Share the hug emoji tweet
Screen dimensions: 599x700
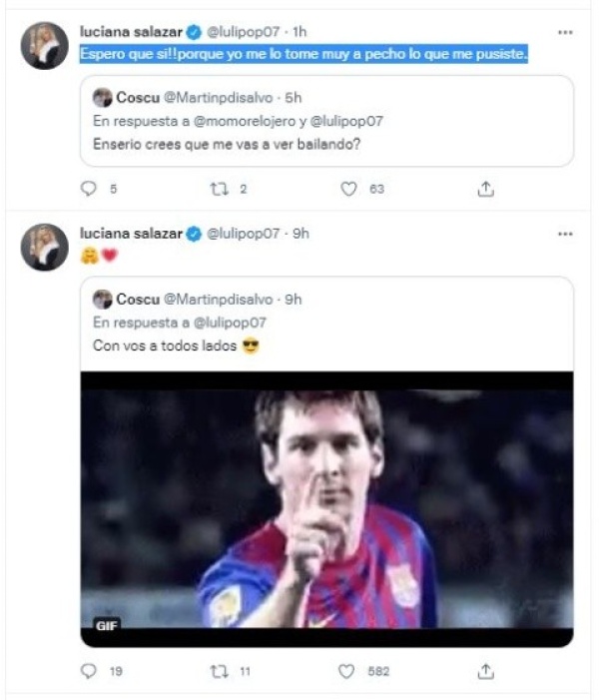pyautogui.click(x=486, y=672)
